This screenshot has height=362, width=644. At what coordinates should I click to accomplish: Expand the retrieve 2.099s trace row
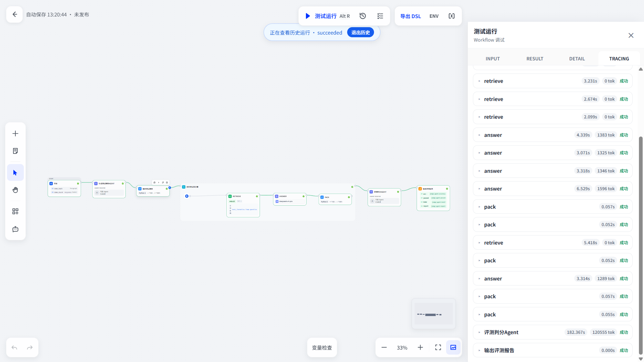pyautogui.click(x=553, y=117)
